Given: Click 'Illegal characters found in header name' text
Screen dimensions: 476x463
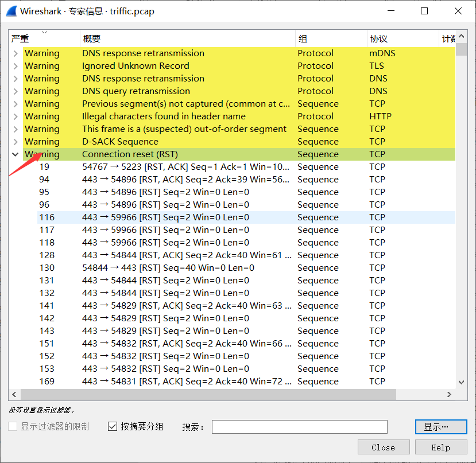Looking at the screenshot, I should tap(164, 116).
